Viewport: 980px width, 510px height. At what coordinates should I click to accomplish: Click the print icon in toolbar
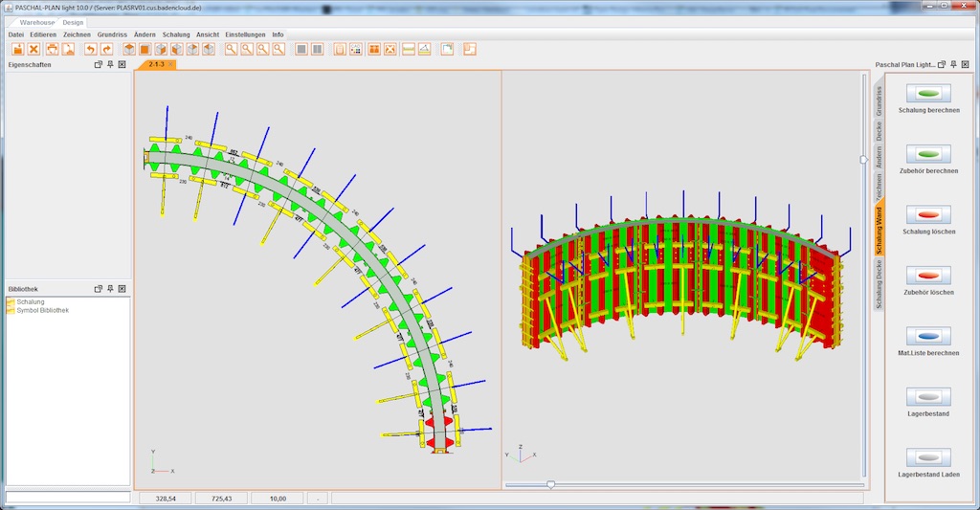click(x=53, y=49)
